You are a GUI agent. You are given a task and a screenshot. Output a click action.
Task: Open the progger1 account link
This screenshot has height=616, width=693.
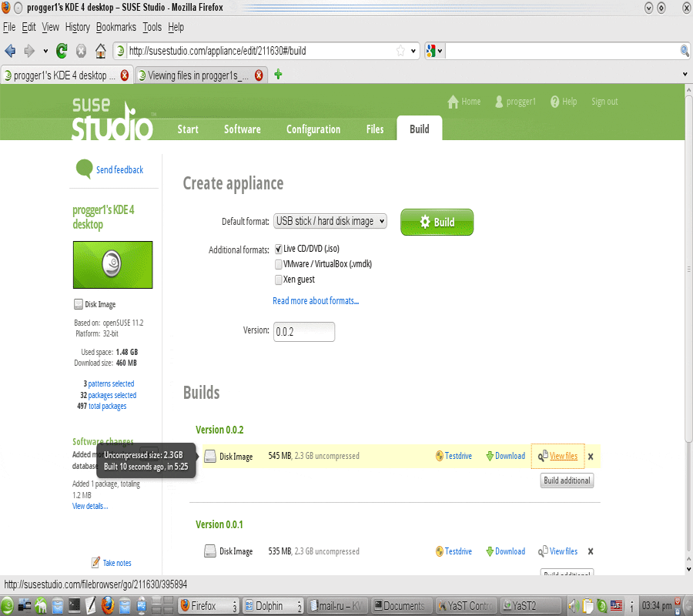(515, 102)
